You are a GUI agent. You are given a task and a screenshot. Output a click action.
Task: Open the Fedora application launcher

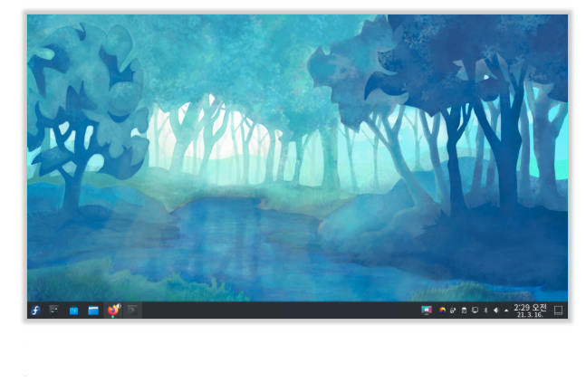click(36, 311)
